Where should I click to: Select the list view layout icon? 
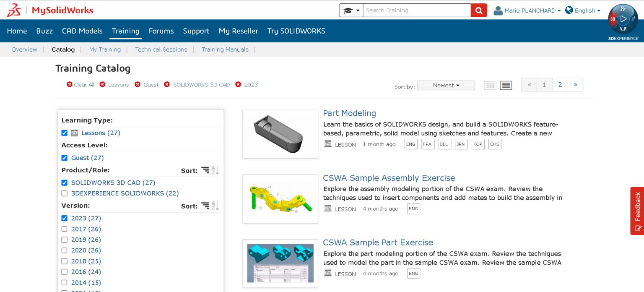click(506, 85)
